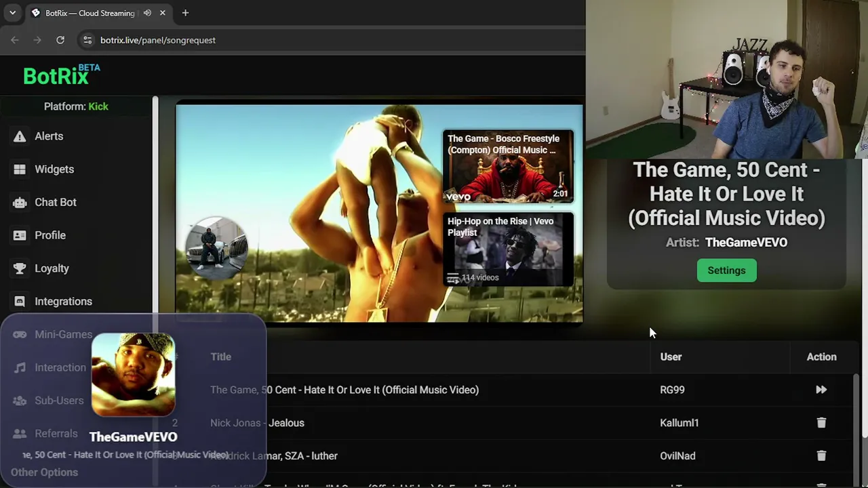This screenshot has width=868, height=488.
Task: Delete the Kendrick Lamar, SZA - luther request
Action: 821,456
